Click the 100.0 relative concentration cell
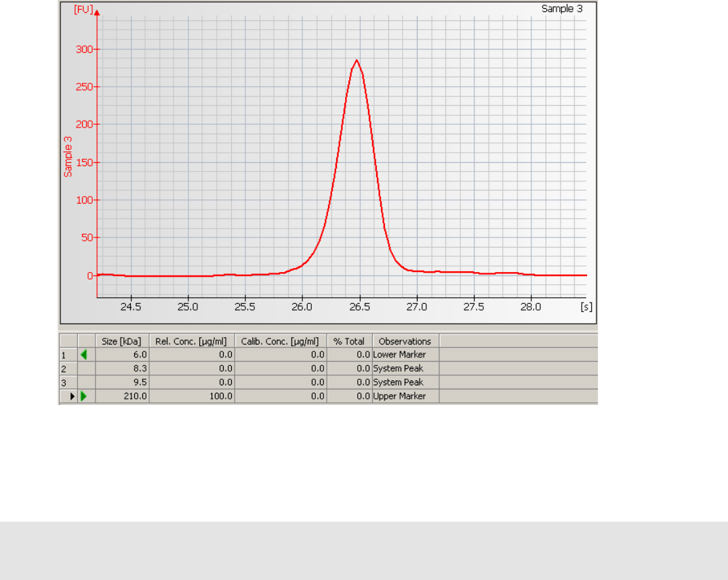This screenshot has width=728, height=580. (x=193, y=396)
